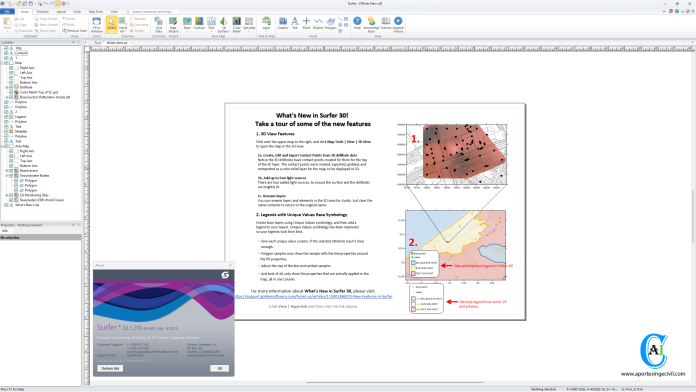Switch to the Plot1 document tab
The width and height of the screenshot is (696, 392).
pyautogui.click(x=98, y=43)
